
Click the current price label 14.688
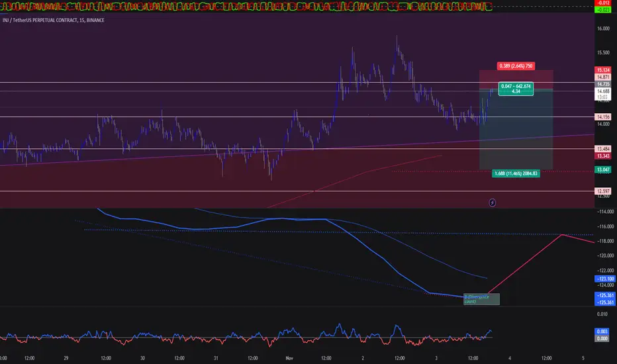[603, 91]
